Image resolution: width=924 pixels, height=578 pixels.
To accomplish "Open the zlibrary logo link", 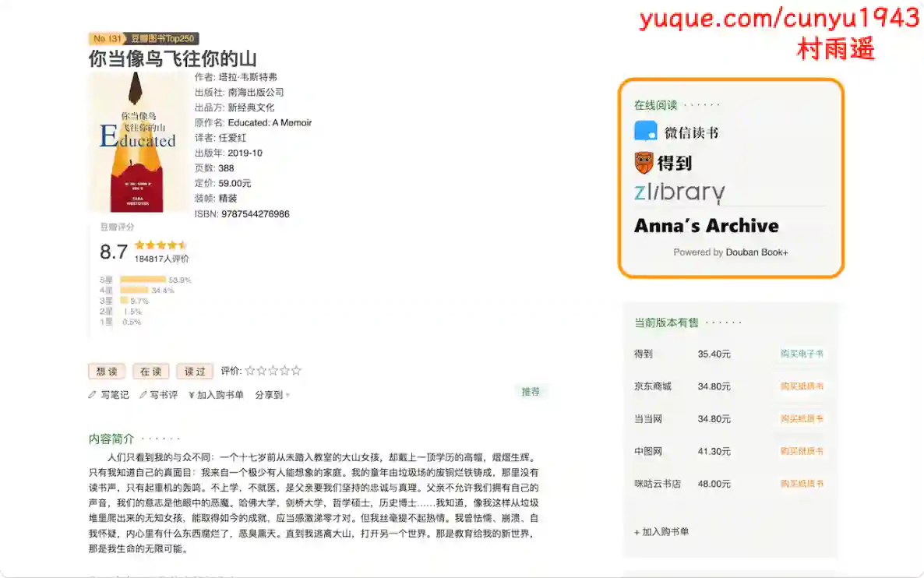I will point(679,192).
